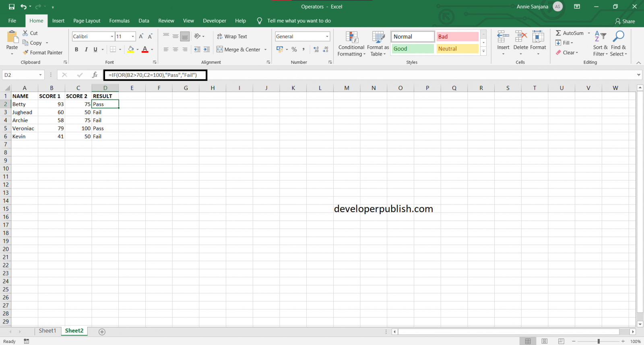Viewport: 644px width, 345px height.
Task: Toggle Bottom Align vertical alignment
Action: (x=185, y=36)
